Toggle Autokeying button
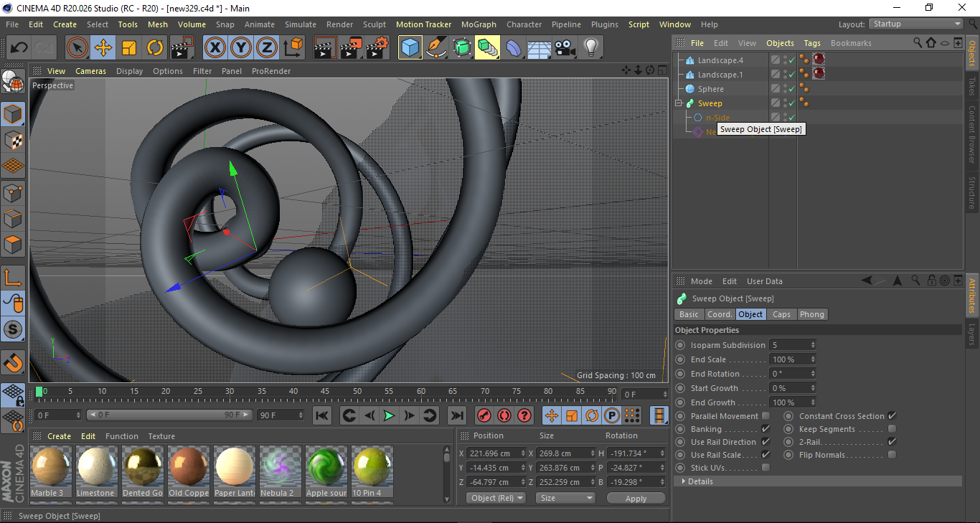This screenshot has height=523, width=980. point(504,415)
